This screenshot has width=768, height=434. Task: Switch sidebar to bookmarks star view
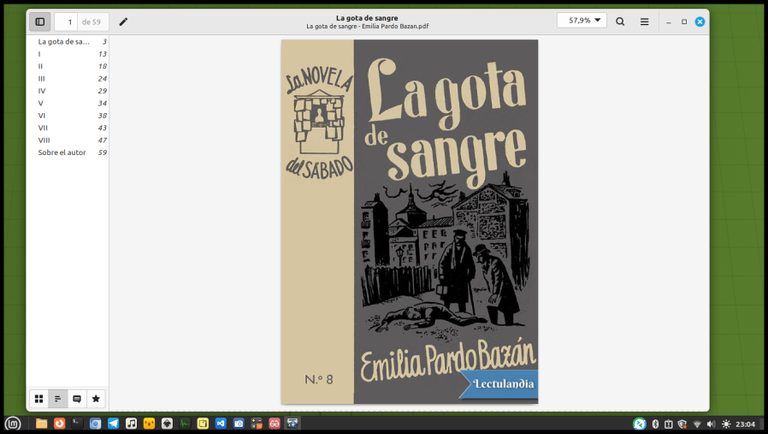point(96,399)
